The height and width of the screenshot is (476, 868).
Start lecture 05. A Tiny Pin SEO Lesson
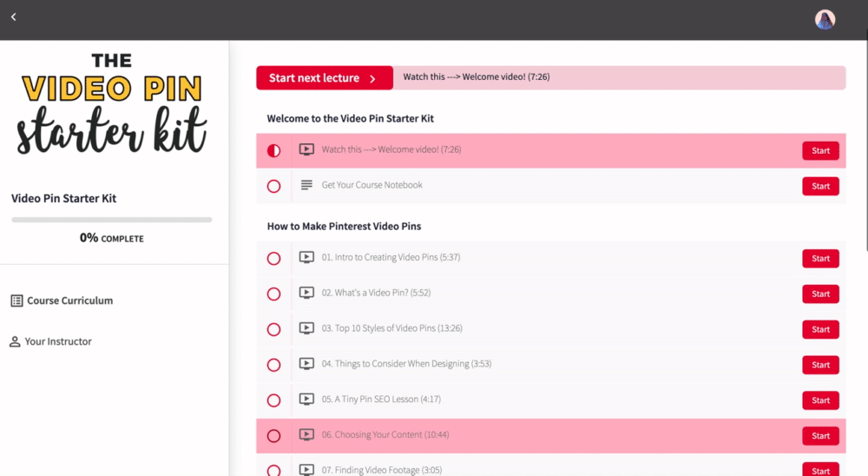(x=820, y=400)
